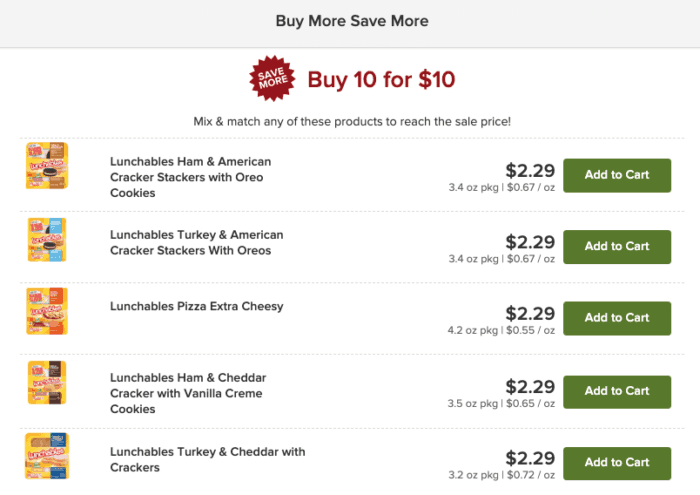Add Turkey & American Cracker Stackers to cart

[x=616, y=246]
